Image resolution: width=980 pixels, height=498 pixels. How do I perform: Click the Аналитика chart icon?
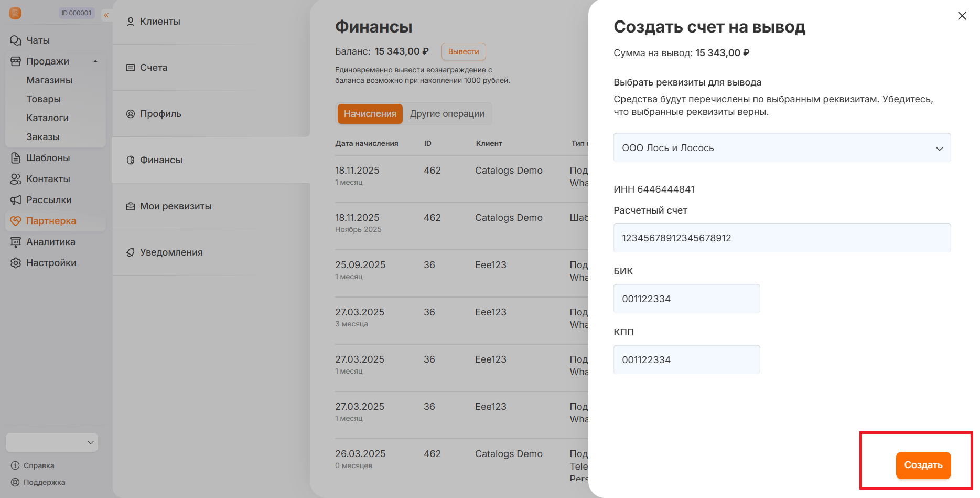16,242
